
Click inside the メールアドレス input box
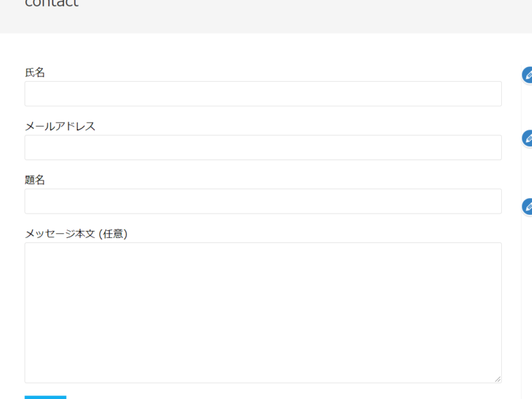coord(263,148)
